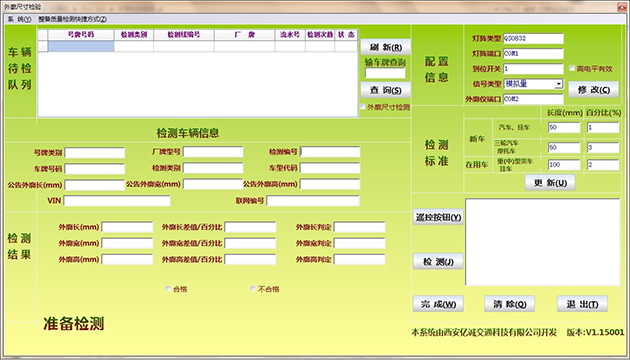Viewport: 630px width, 360px height.
Task: Click the 退出(T) exit button
Action: coord(582,304)
